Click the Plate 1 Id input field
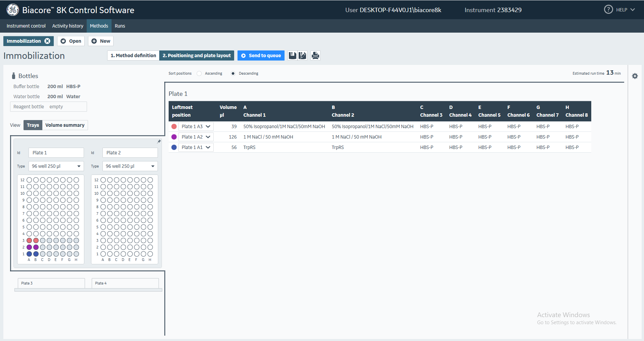 click(56, 153)
